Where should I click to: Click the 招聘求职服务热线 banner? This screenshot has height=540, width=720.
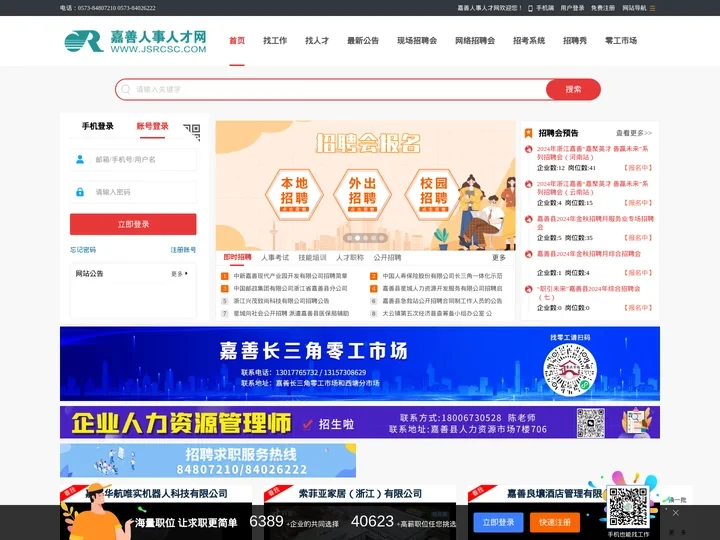tap(208, 460)
